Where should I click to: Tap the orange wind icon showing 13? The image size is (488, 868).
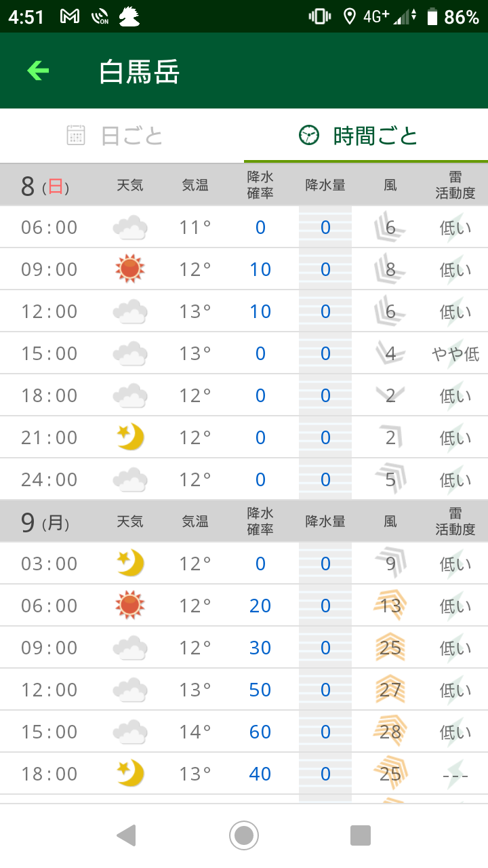(x=390, y=606)
